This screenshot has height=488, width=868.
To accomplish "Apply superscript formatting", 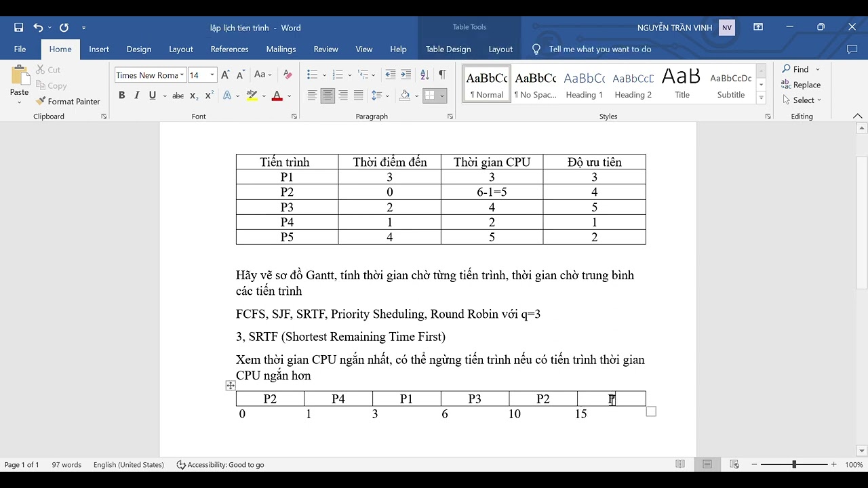I will [x=209, y=96].
